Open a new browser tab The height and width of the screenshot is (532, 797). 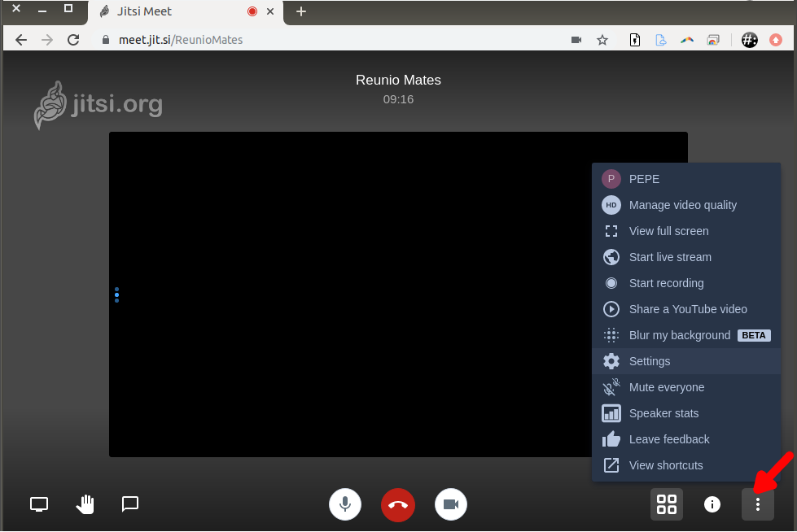click(x=301, y=11)
